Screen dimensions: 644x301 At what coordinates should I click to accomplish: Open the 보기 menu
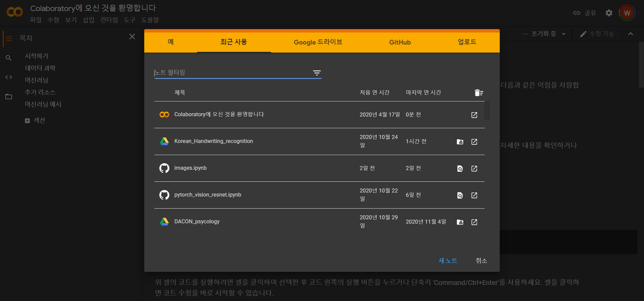pos(71,20)
